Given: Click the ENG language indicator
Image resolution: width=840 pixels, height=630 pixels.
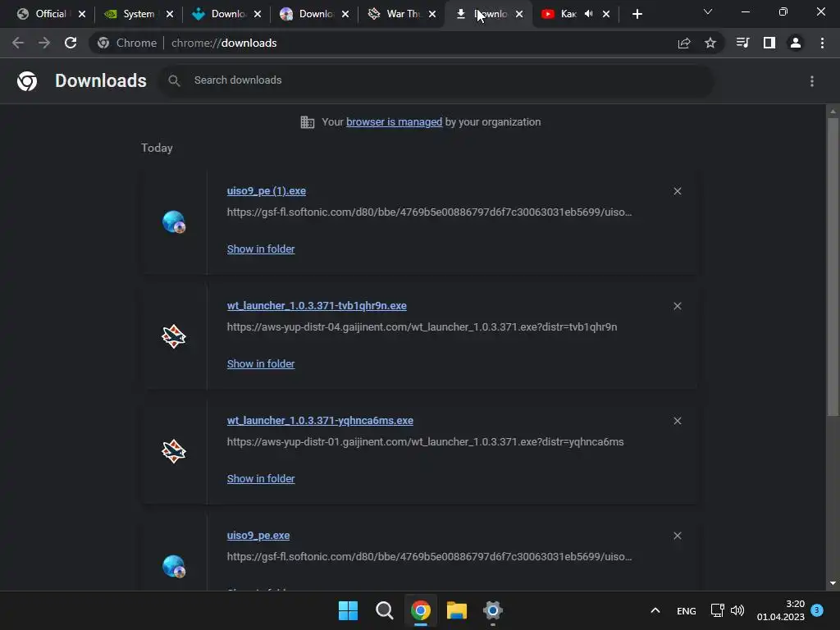Looking at the screenshot, I should (x=687, y=611).
